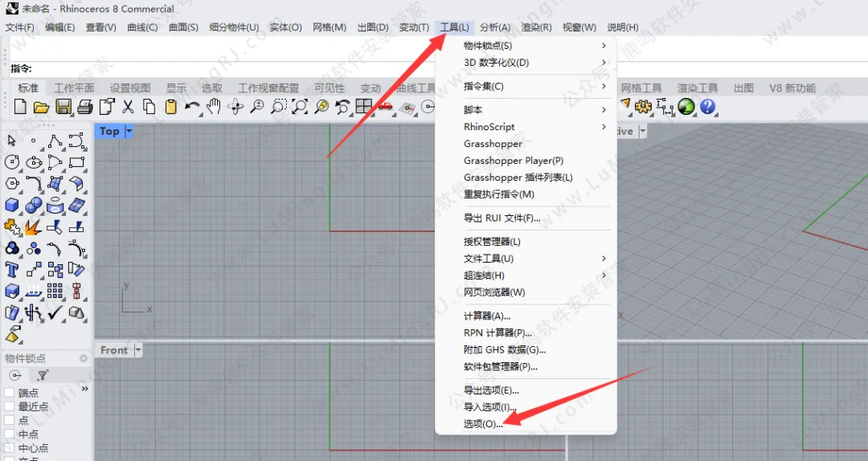Select the Text object T tool
Screen dimensions: 868x461
[11, 270]
